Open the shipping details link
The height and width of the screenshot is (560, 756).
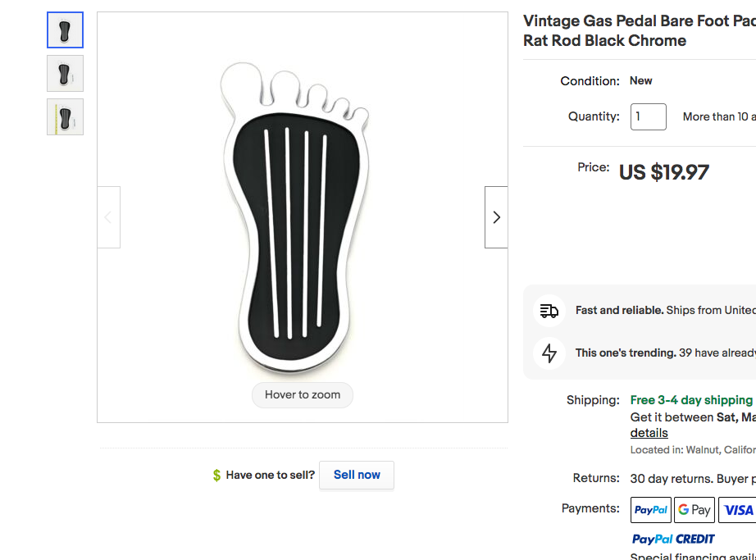(x=649, y=433)
